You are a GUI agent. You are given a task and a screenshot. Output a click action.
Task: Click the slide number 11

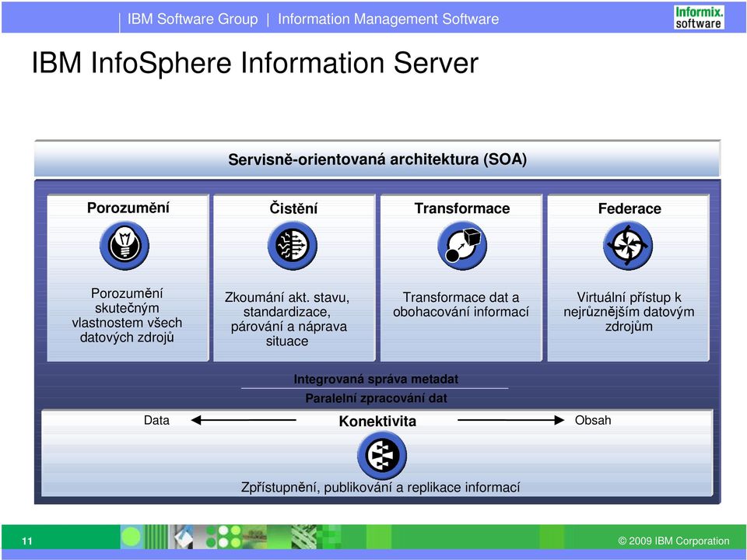pos(26,541)
